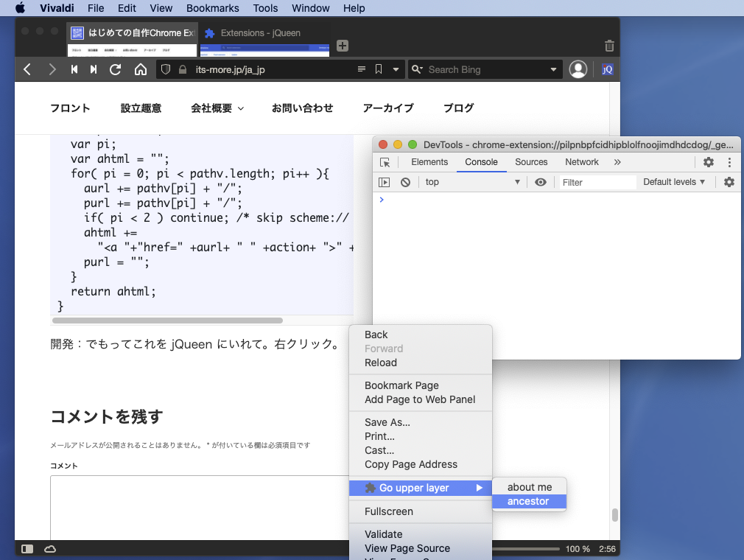Open the Default levels dropdown
Screen dimensions: 744x560
674,182
